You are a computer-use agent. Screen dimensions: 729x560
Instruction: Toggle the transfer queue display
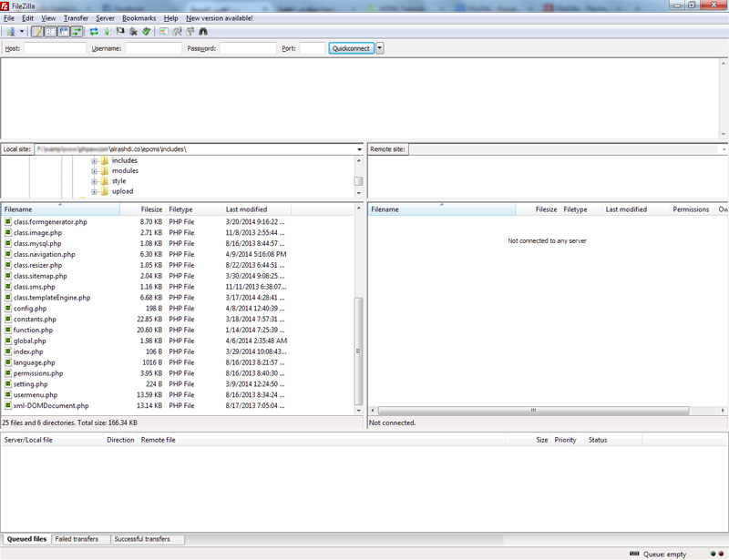point(77,32)
